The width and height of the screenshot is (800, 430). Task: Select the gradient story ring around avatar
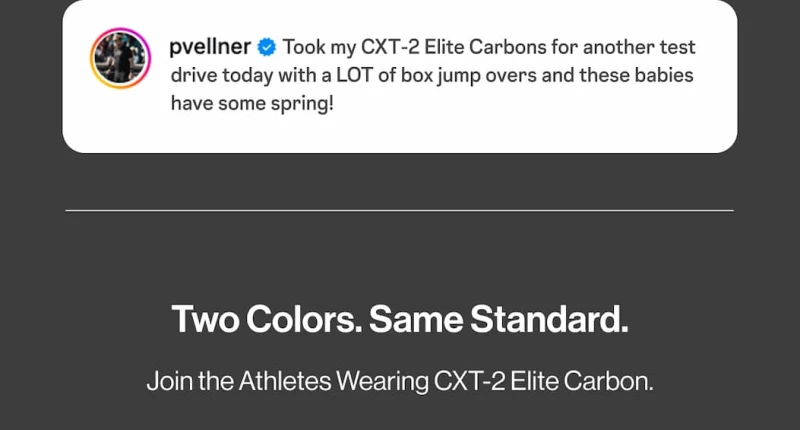pos(120,58)
